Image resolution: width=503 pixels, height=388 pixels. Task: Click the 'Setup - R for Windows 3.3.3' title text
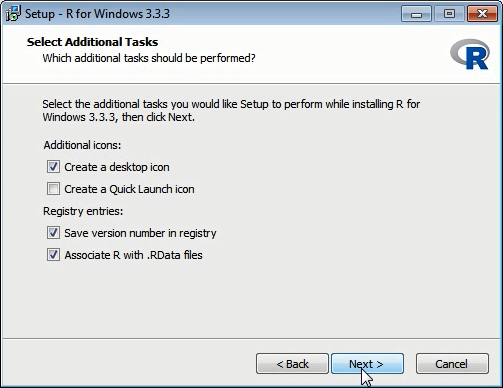(x=97, y=14)
